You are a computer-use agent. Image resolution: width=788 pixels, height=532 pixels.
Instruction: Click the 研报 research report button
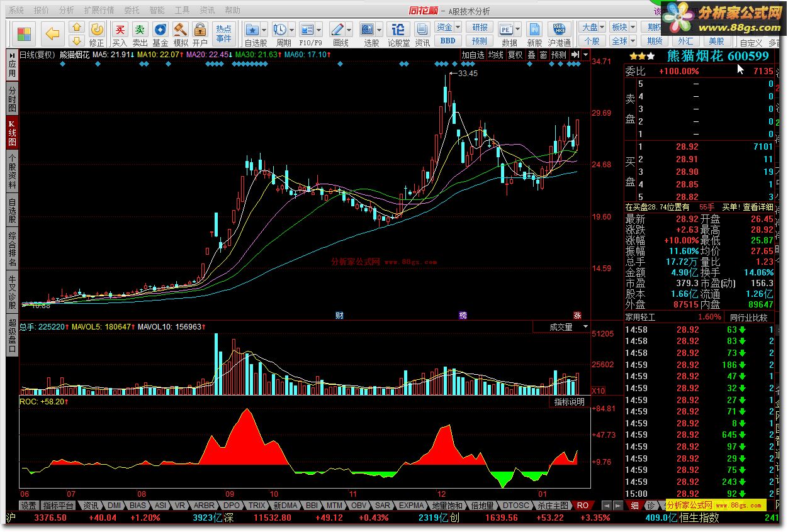pyautogui.click(x=480, y=28)
